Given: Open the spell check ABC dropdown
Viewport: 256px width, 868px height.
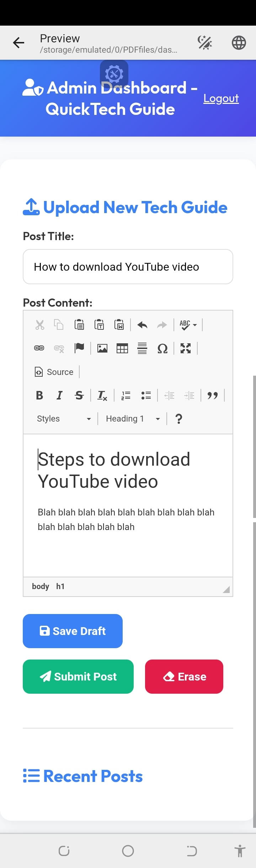Looking at the screenshot, I should (x=188, y=325).
